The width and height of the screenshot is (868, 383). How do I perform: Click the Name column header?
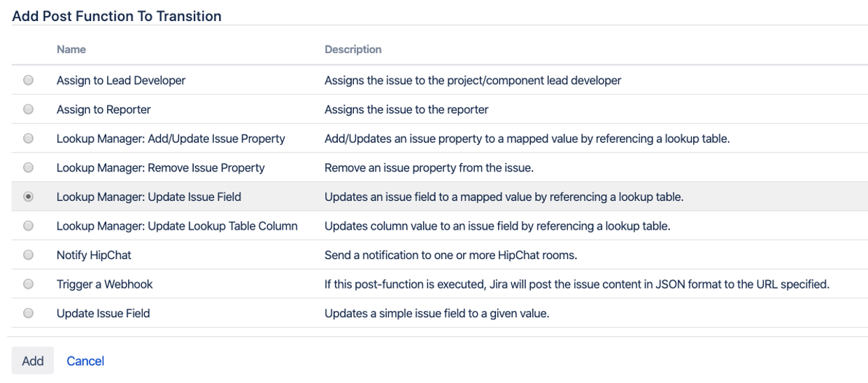71,50
